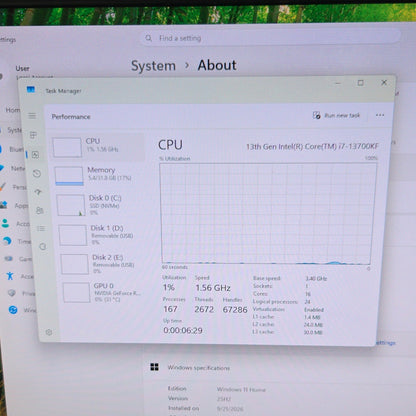
Task: Click the Run new task button
Action: (x=337, y=115)
